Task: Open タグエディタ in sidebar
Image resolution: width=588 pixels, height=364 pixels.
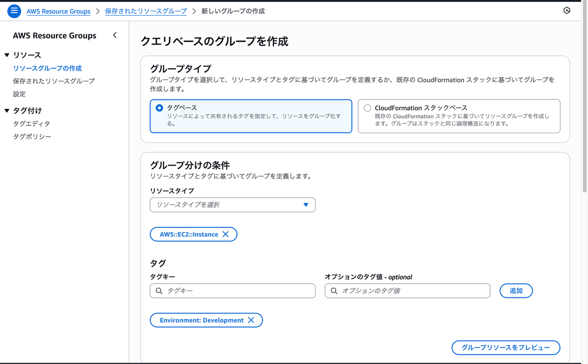Action: [31, 124]
